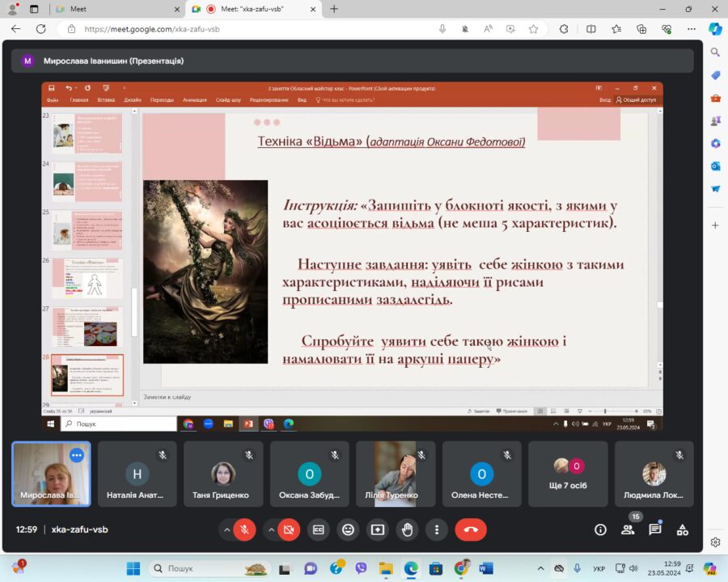Open a new browser tab

click(x=334, y=9)
